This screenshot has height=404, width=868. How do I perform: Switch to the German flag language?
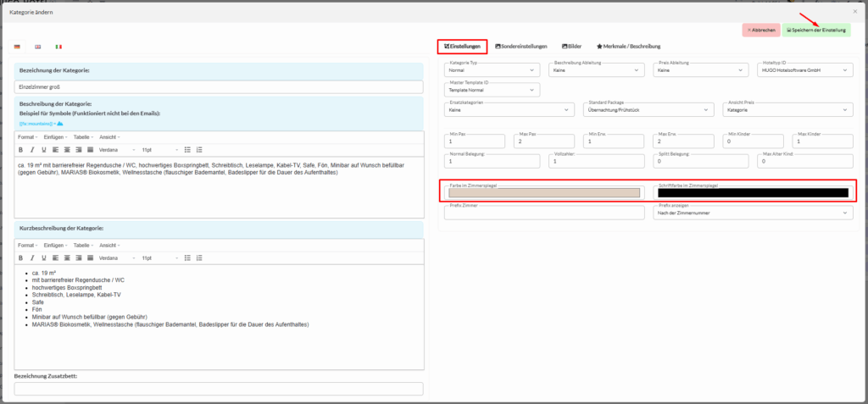coord(18,47)
